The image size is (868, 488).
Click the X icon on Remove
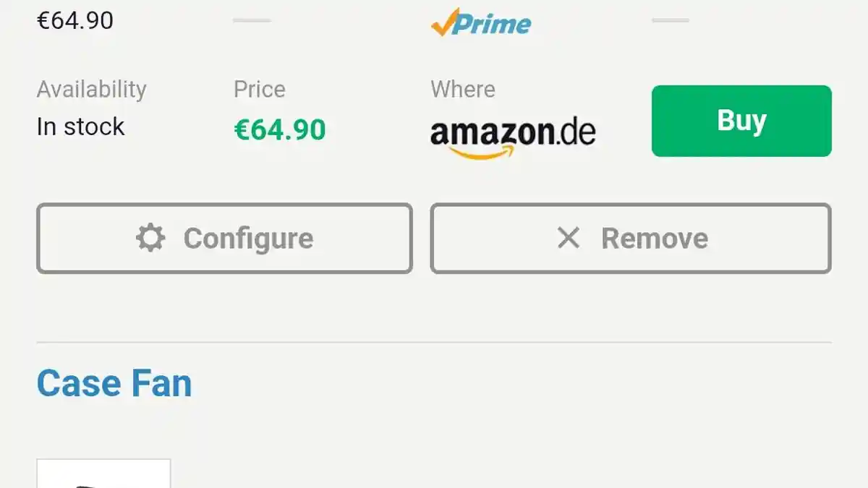tap(569, 238)
